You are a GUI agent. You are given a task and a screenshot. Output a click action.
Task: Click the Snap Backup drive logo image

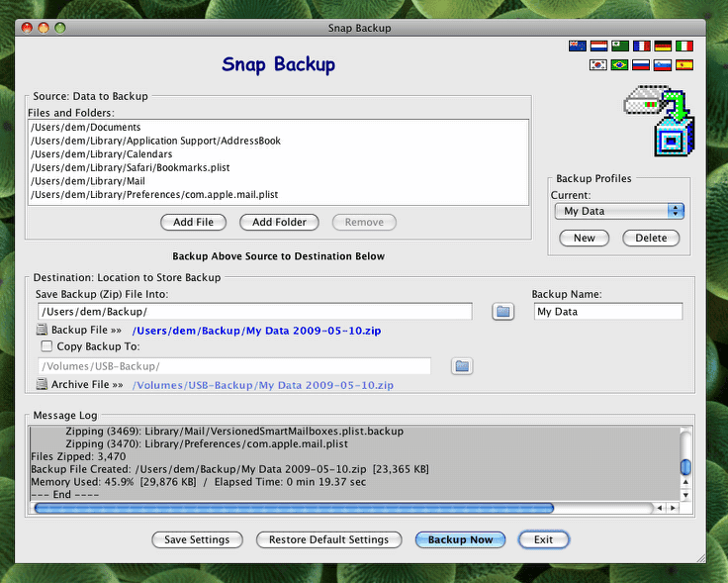[659, 120]
